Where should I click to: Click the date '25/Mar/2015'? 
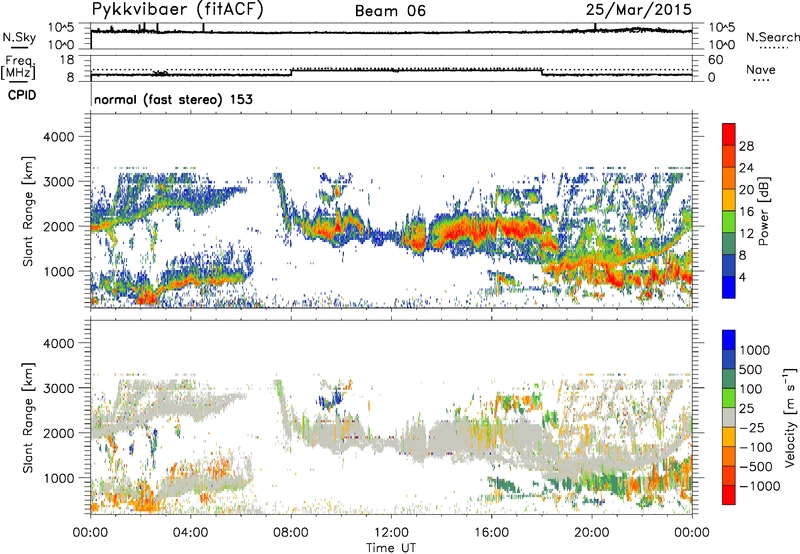pos(638,9)
